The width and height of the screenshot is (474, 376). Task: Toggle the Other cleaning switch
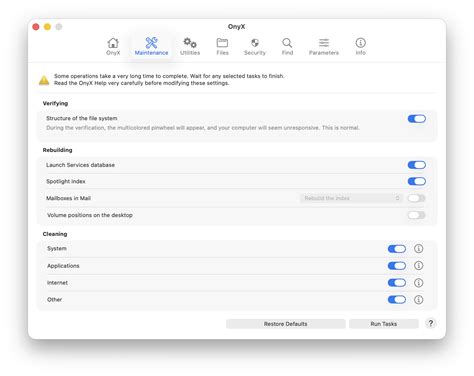397,300
